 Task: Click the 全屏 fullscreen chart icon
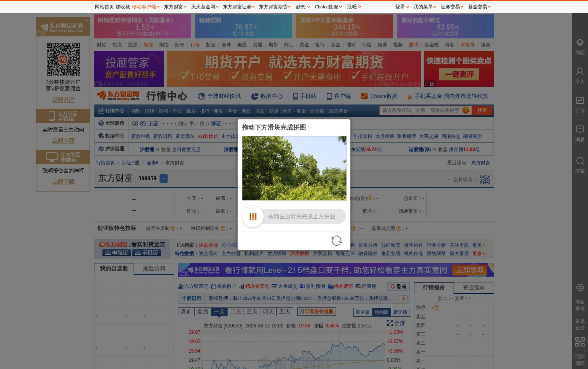point(390,323)
